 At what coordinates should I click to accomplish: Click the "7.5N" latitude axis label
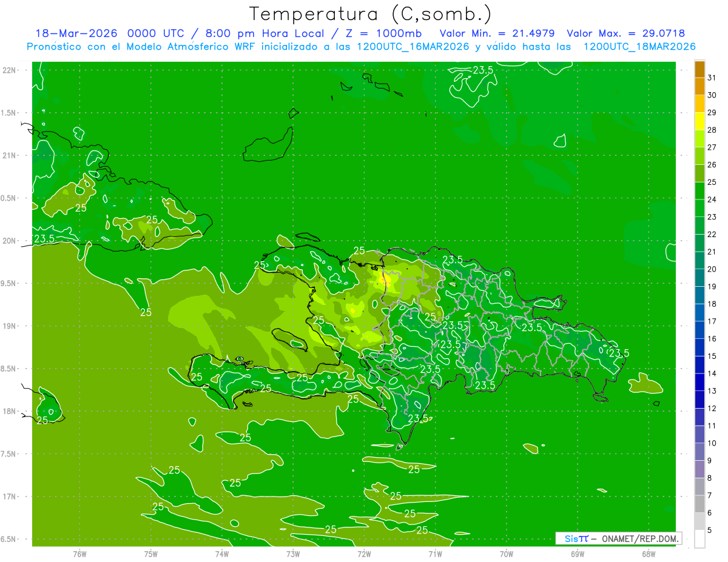coord(9,453)
